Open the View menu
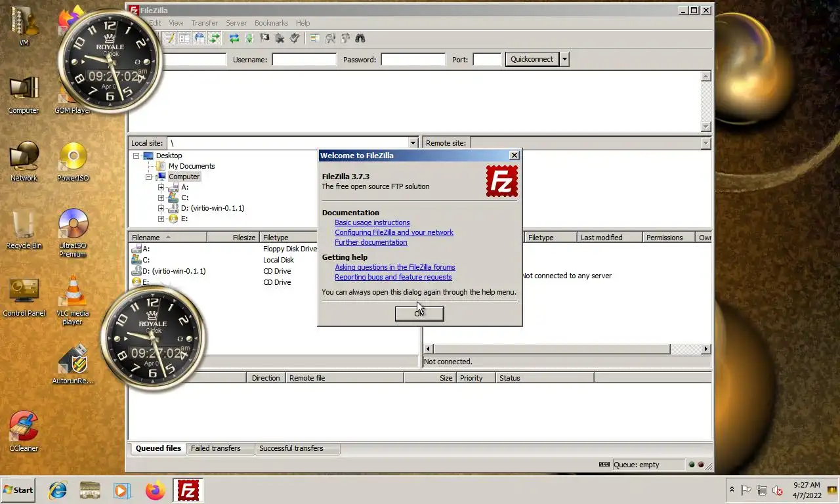Viewport: 840px width, 504px height. [x=176, y=23]
